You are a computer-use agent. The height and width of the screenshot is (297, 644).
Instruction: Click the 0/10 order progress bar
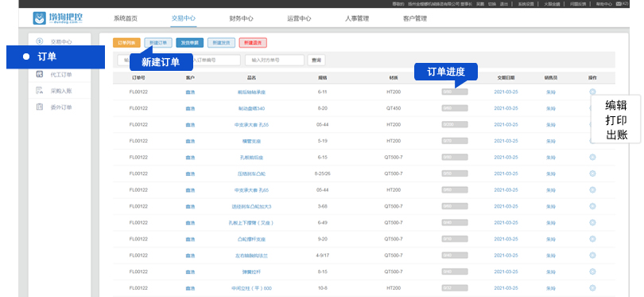455,239
